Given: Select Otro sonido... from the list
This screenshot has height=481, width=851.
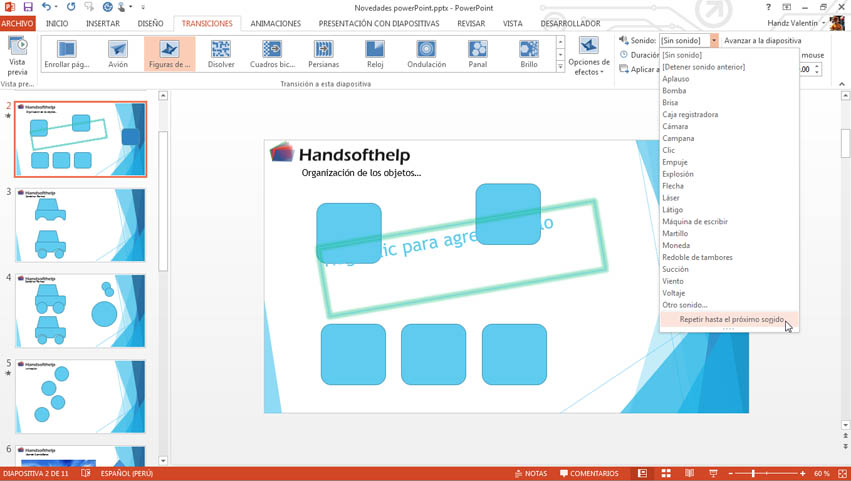Looking at the screenshot, I should [685, 305].
